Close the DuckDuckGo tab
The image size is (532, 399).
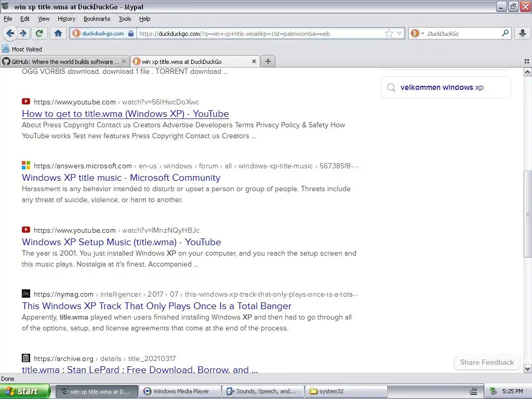click(x=254, y=61)
